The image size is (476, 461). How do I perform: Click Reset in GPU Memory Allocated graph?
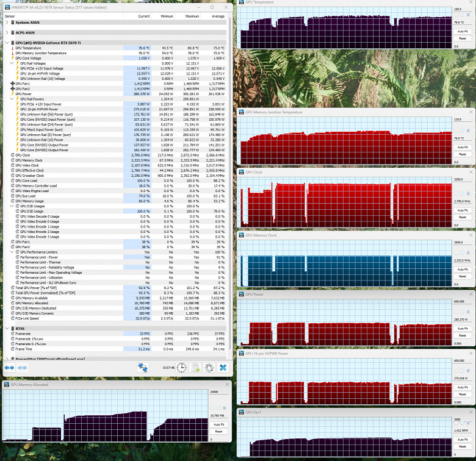point(218,431)
